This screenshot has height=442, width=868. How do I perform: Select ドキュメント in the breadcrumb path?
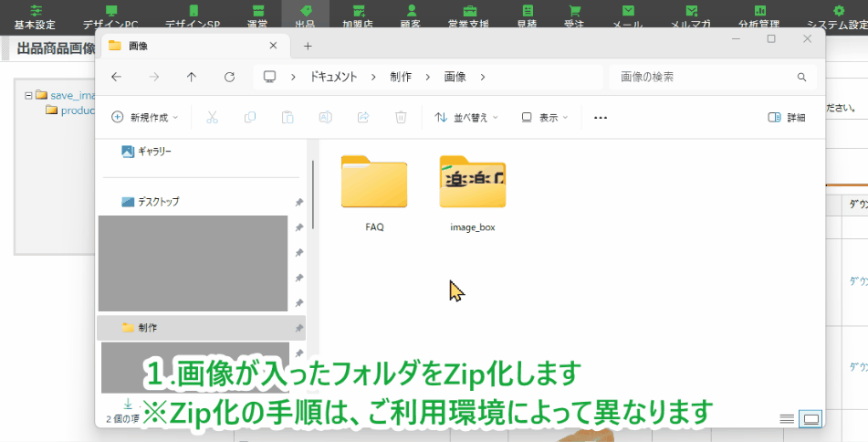coord(333,77)
